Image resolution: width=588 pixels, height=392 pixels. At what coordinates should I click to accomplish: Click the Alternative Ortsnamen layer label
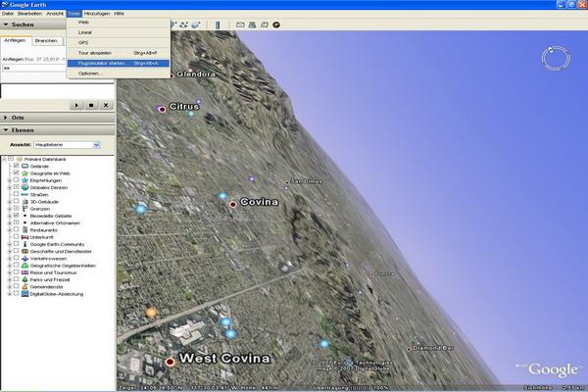point(55,223)
